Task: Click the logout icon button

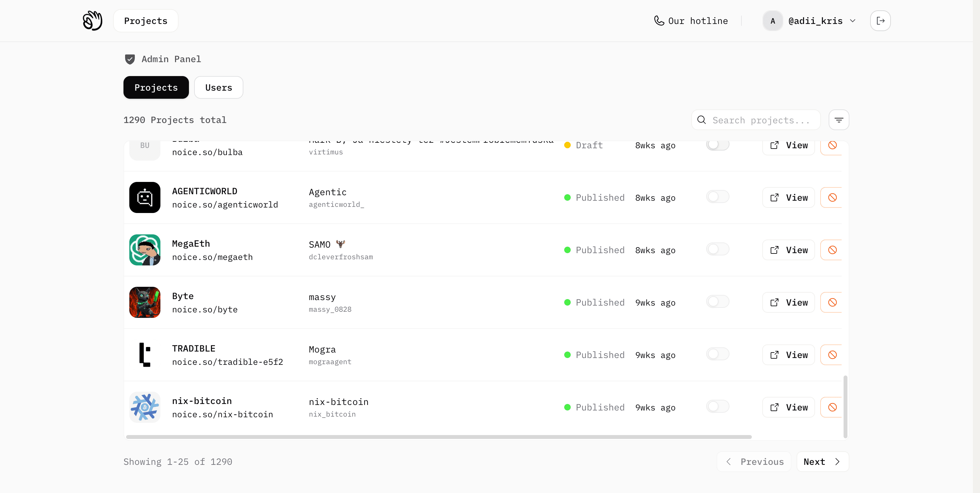Action: [x=880, y=20]
